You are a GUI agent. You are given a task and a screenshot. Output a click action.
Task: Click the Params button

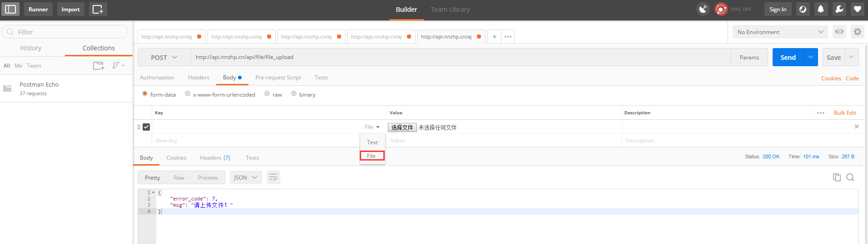pos(749,57)
